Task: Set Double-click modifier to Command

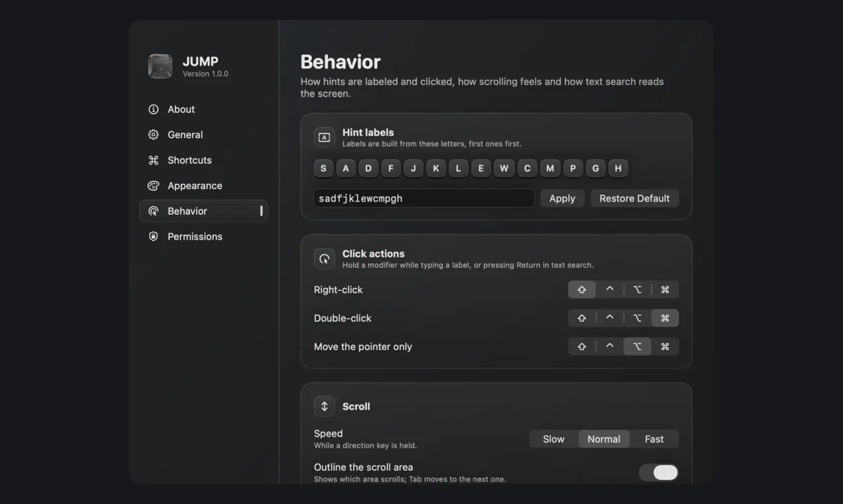Action: [665, 318]
